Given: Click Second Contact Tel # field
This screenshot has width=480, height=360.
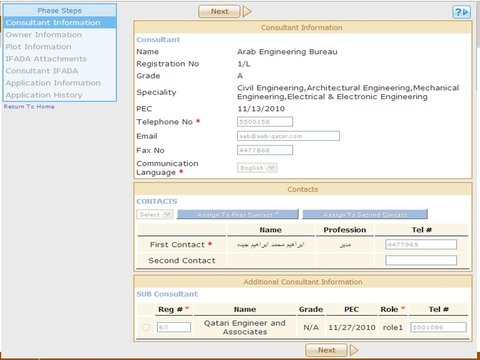Looking at the screenshot, I should click(421, 260).
